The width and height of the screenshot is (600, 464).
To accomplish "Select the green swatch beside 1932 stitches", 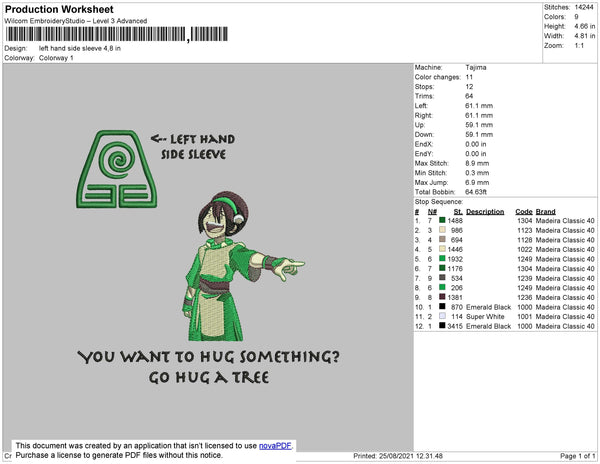I will tap(442, 258).
